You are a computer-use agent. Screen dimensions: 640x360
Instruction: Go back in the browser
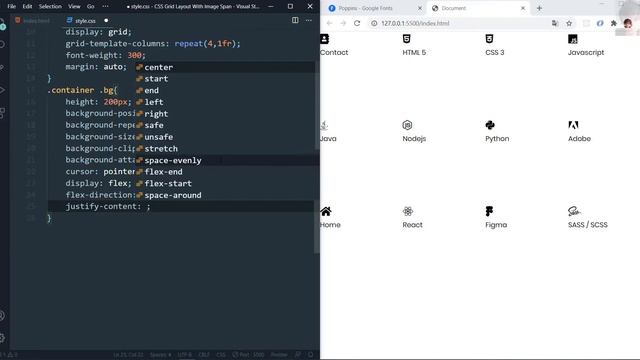coord(329,23)
